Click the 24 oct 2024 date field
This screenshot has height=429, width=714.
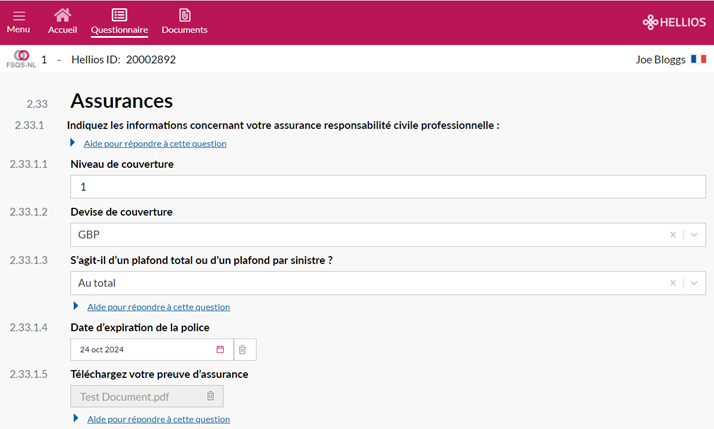click(x=152, y=349)
